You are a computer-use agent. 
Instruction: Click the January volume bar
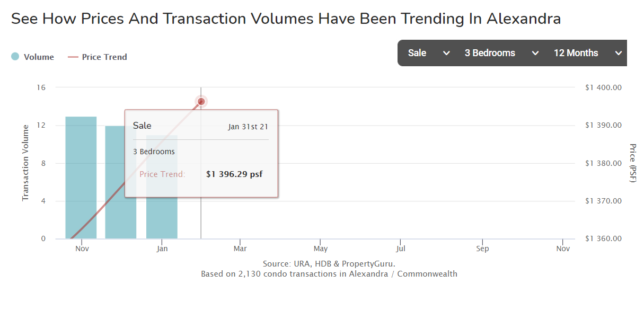pos(162,223)
